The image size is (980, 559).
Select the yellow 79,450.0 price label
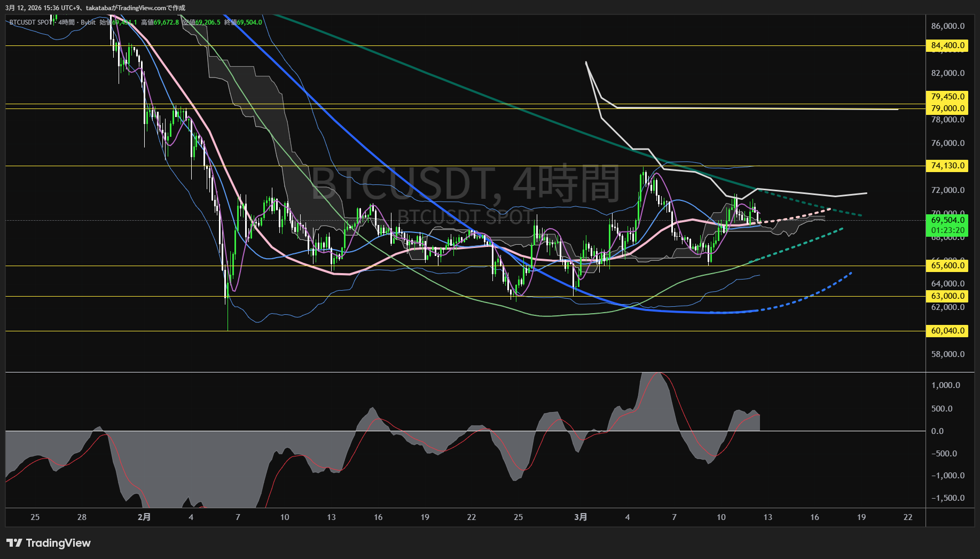click(947, 97)
